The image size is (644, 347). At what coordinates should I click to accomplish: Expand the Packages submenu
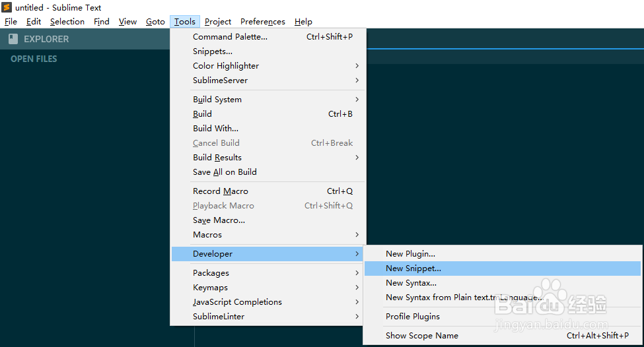click(x=268, y=272)
